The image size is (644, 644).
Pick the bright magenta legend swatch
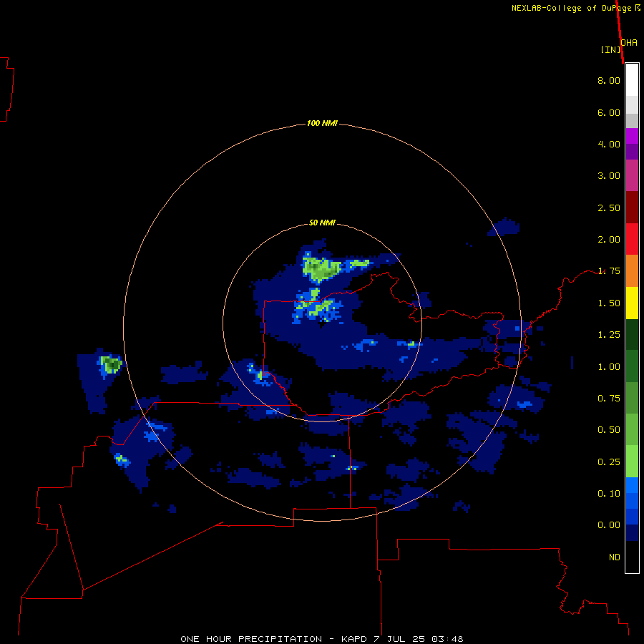click(632, 136)
